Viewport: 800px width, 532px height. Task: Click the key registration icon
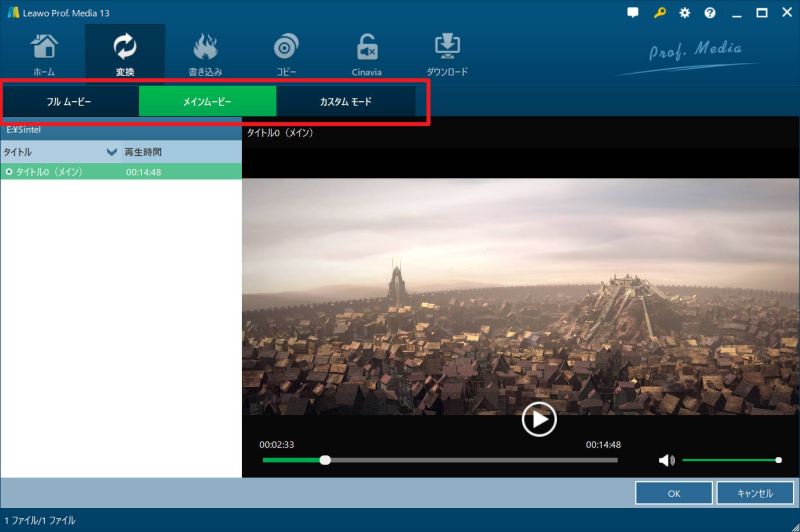pos(660,13)
